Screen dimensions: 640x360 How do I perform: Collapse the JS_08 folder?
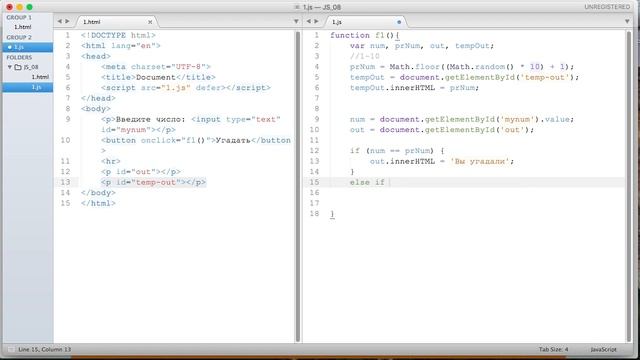pyautogui.click(x=10, y=67)
